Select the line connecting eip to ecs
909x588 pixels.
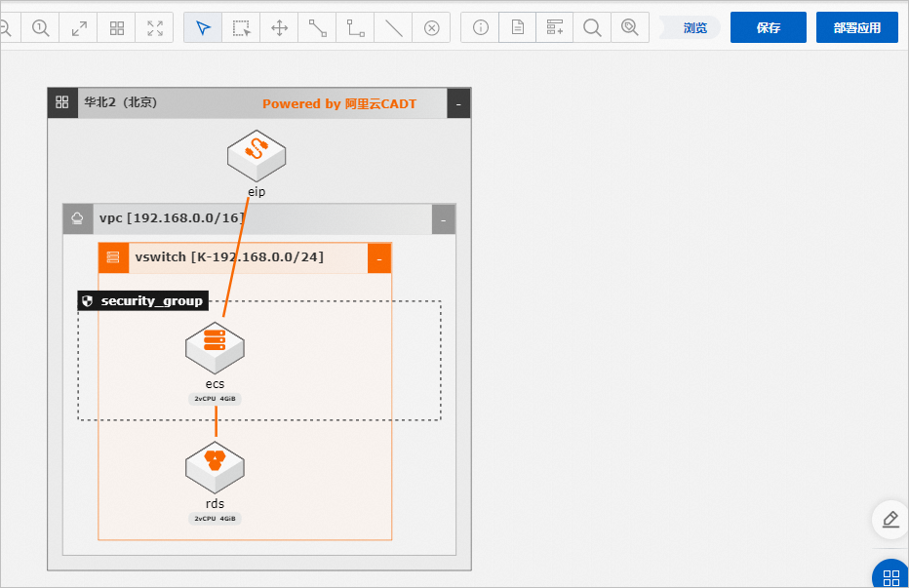(236, 256)
